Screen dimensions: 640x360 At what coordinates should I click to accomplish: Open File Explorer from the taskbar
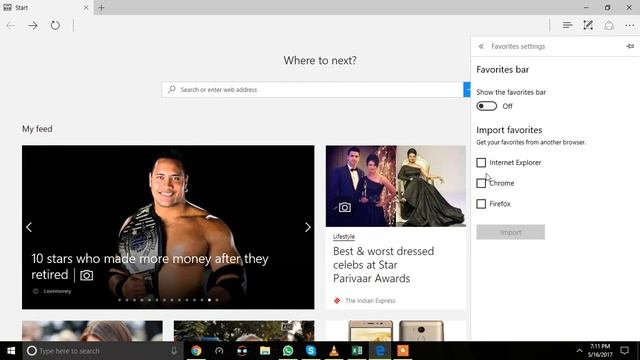click(x=265, y=351)
